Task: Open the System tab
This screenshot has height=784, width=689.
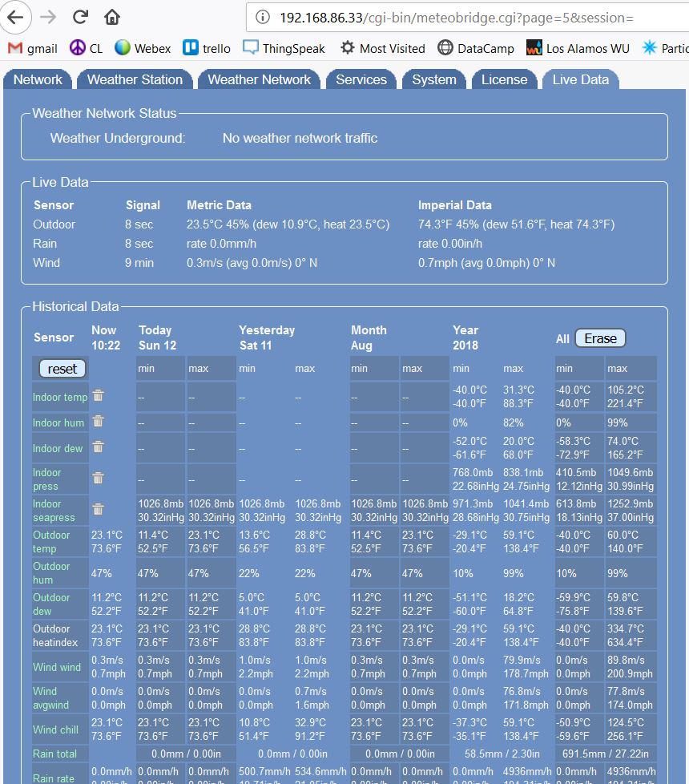Action: point(434,79)
